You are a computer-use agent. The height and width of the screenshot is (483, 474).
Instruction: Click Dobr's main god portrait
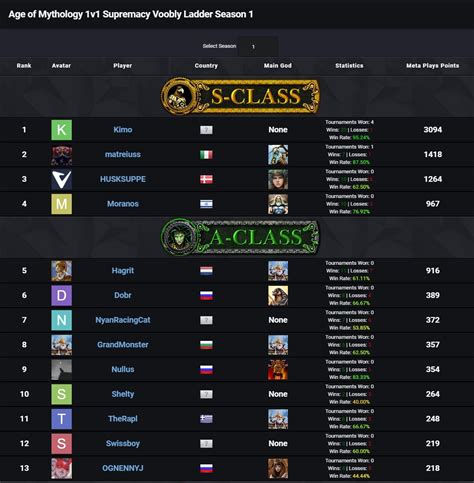(278, 295)
